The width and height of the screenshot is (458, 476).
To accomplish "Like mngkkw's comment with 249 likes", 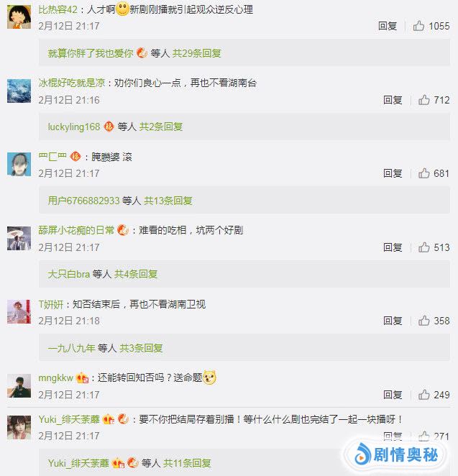I will tap(424, 395).
